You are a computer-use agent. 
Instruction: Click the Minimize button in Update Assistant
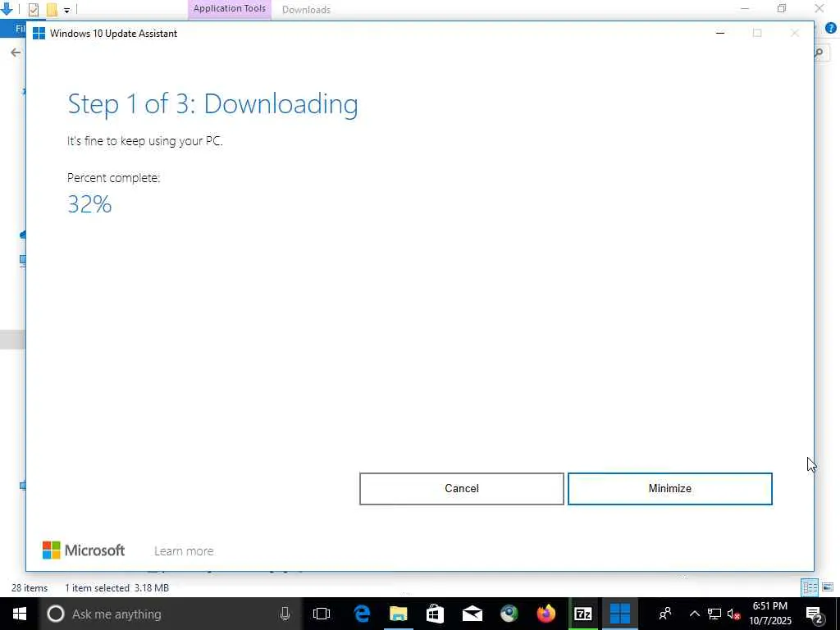(x=669, y=489)
